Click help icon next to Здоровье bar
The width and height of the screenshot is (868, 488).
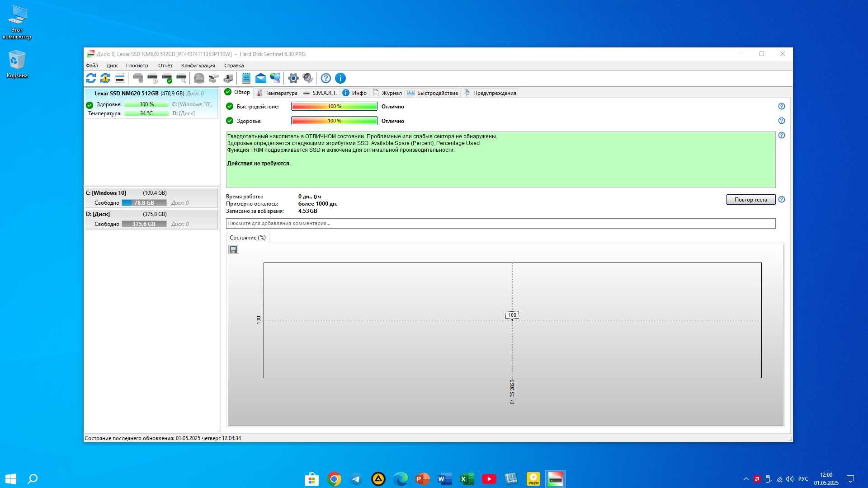[782, 121]
